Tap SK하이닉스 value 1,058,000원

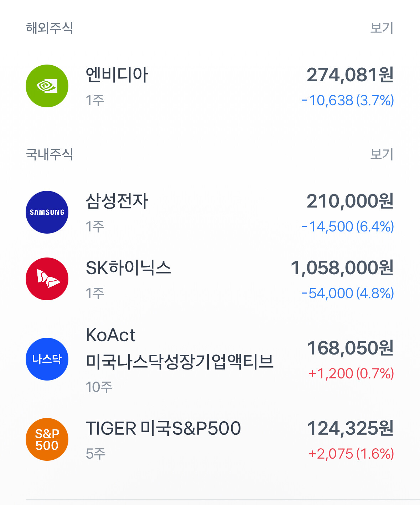(x=342, y=268)
